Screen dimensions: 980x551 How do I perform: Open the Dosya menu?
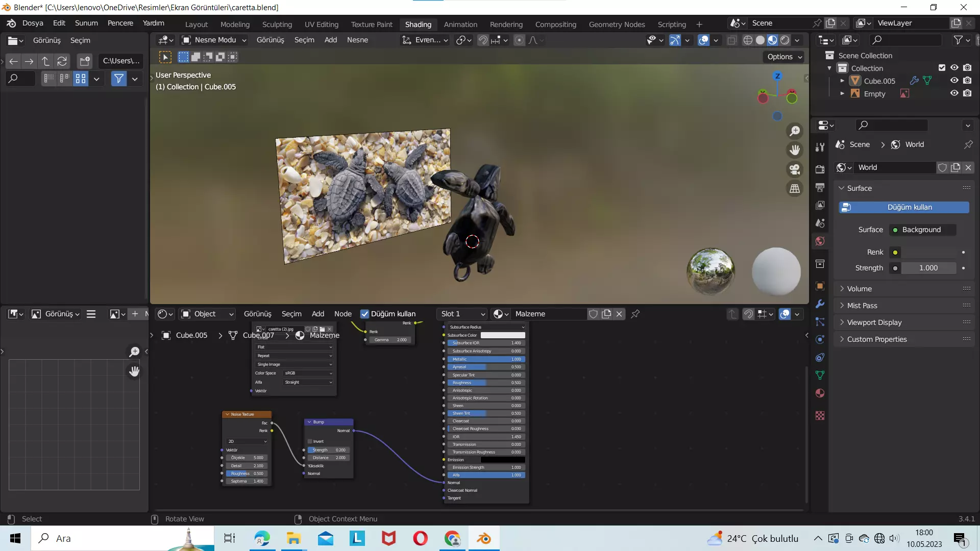pos(33,23)
